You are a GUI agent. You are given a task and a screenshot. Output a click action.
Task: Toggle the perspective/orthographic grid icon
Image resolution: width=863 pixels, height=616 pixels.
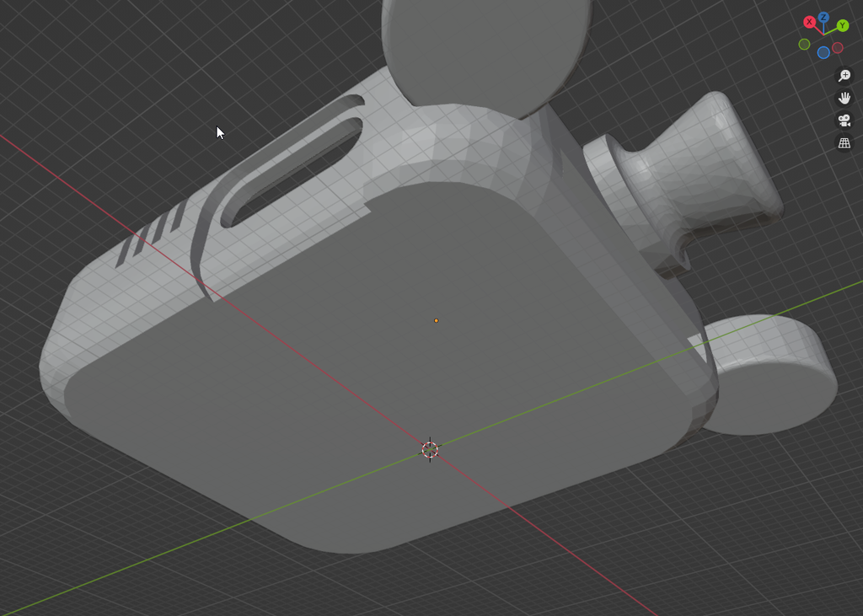coord(844,142)
